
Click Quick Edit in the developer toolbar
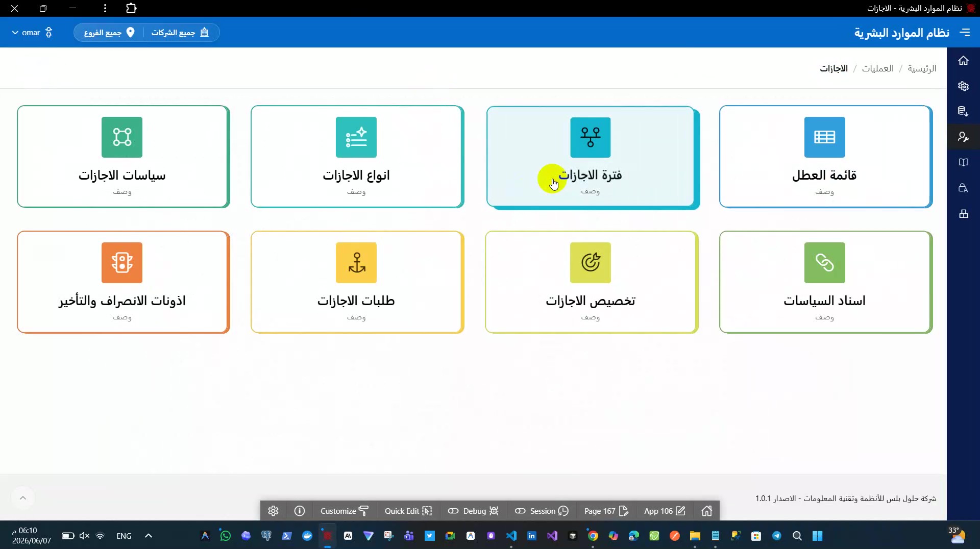tap(408, 511)
